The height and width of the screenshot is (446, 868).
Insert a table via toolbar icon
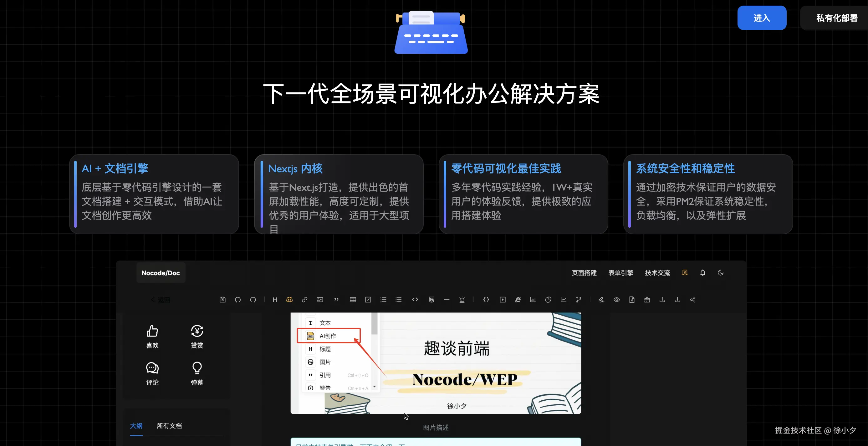pos(353,299)
